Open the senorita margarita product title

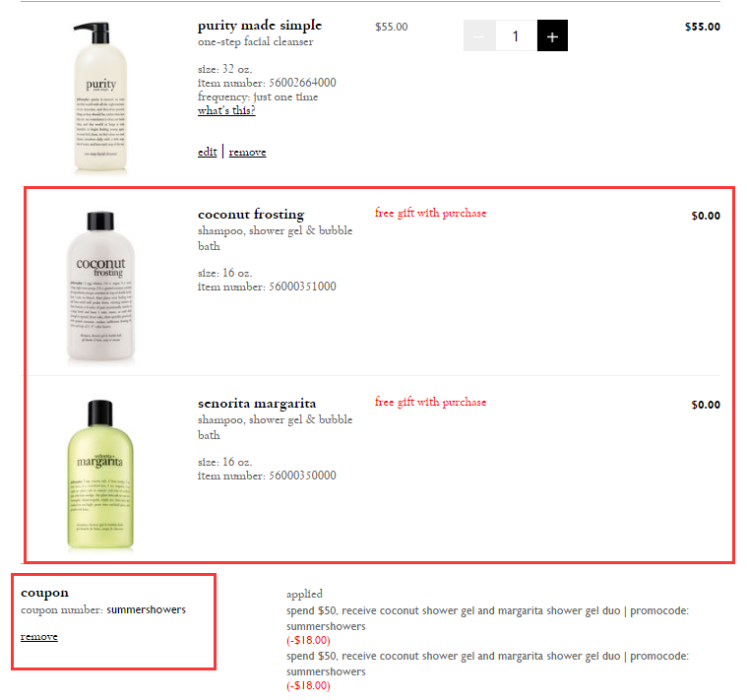pos(257,404)
